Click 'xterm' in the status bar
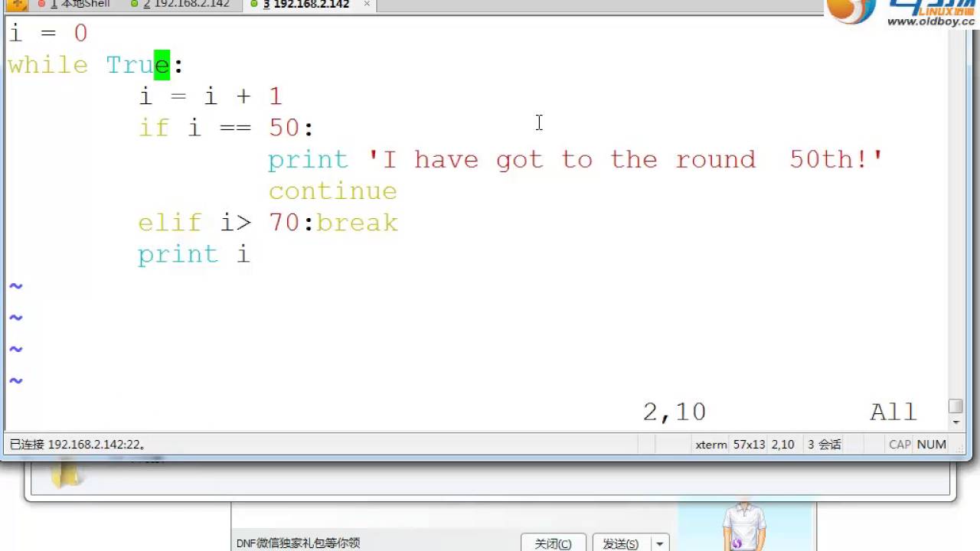Screen dimensions: 980x551 tap(711, 444)
